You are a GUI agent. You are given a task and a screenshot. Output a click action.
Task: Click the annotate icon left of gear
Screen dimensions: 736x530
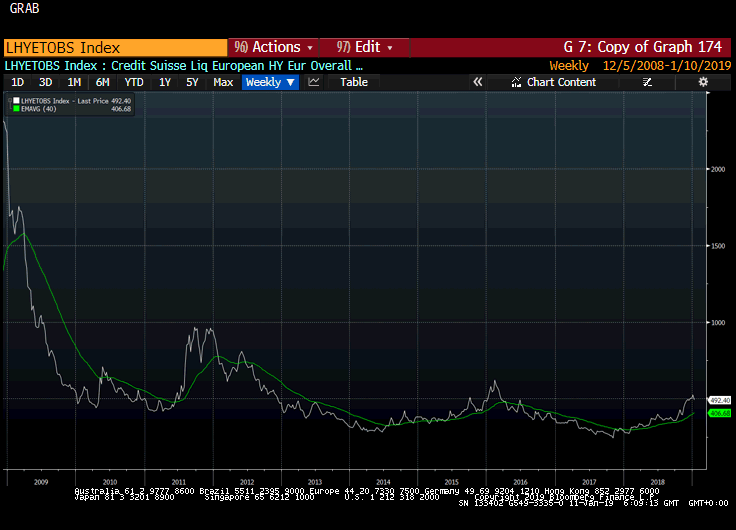coord(677,82)
